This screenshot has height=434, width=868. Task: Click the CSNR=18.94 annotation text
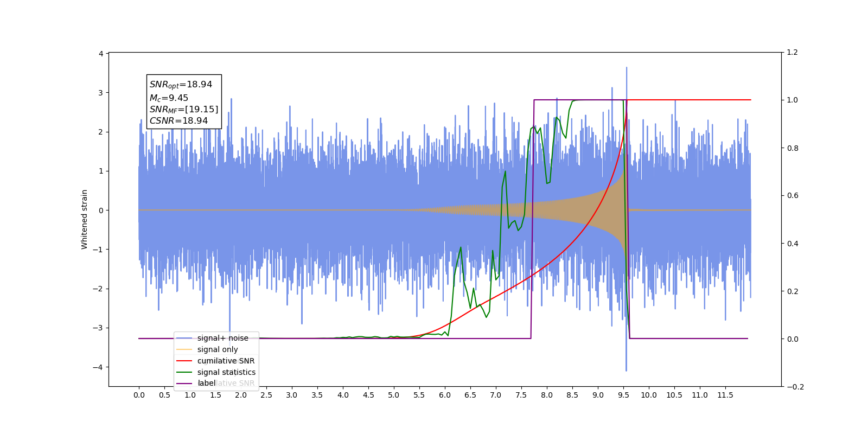tap(179, 121)
